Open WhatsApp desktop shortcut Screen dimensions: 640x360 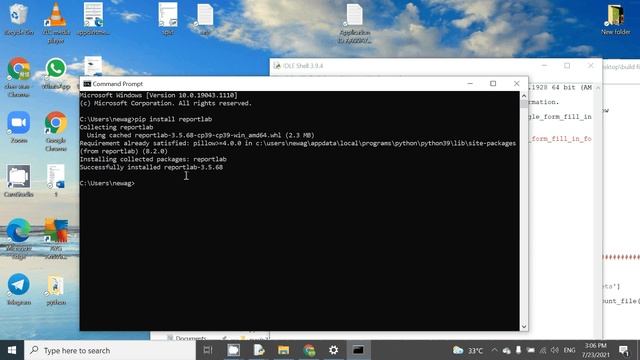pyautogui.click(x=56, y=73)
